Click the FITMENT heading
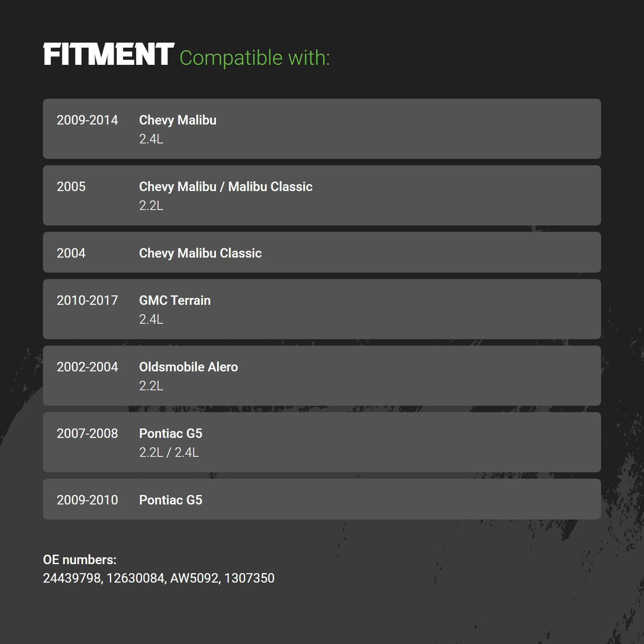The width and height of the screenshot is (644, 644). (x=109, y=55)
